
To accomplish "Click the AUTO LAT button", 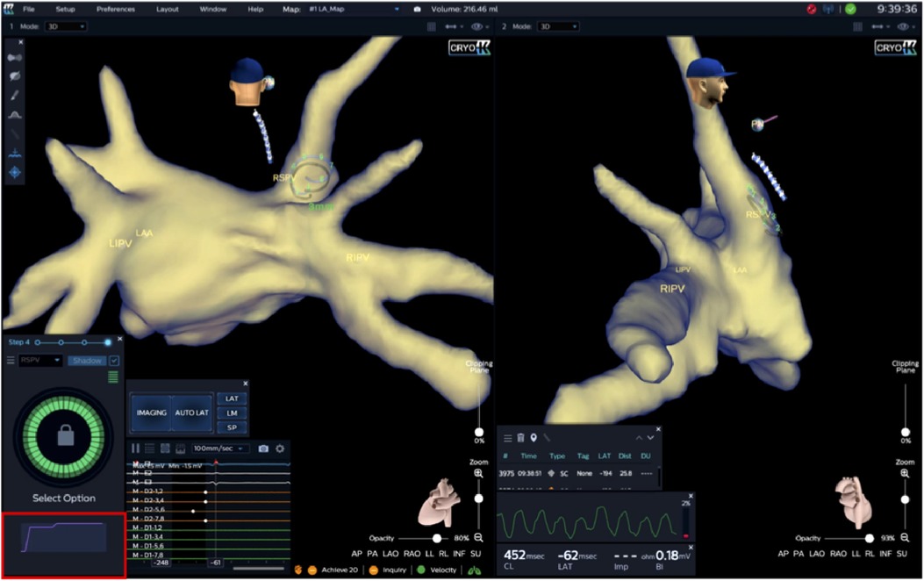I will [x=190, y=412].
